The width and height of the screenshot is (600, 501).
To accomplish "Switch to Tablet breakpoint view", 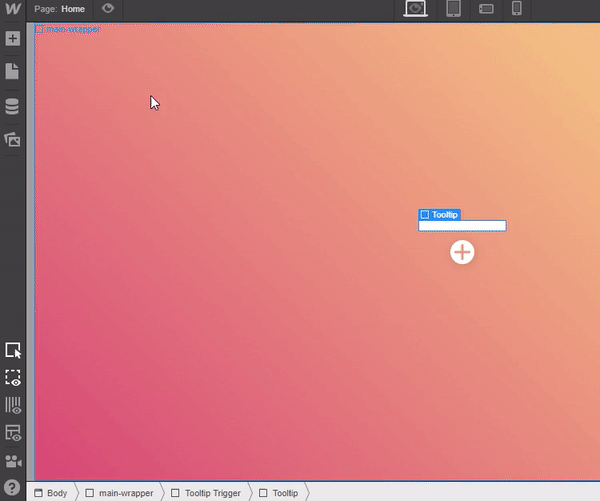I will click(x=453, y=8).
